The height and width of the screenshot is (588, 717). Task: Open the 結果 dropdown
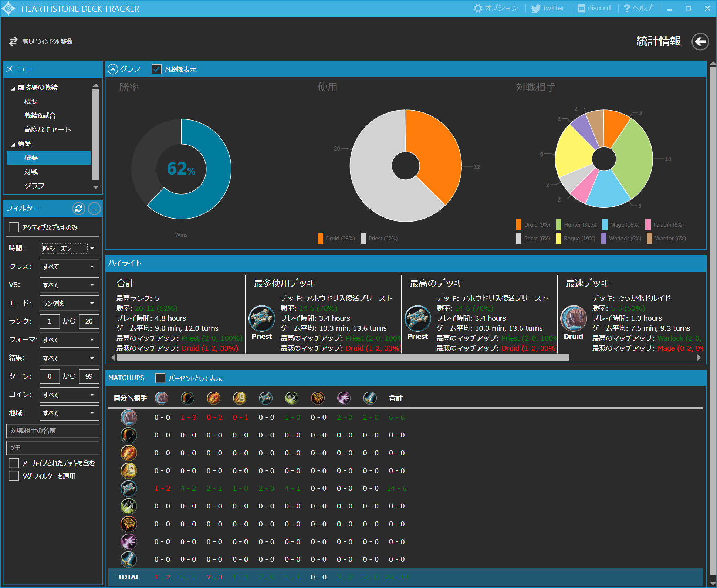(x=69, y=358)
